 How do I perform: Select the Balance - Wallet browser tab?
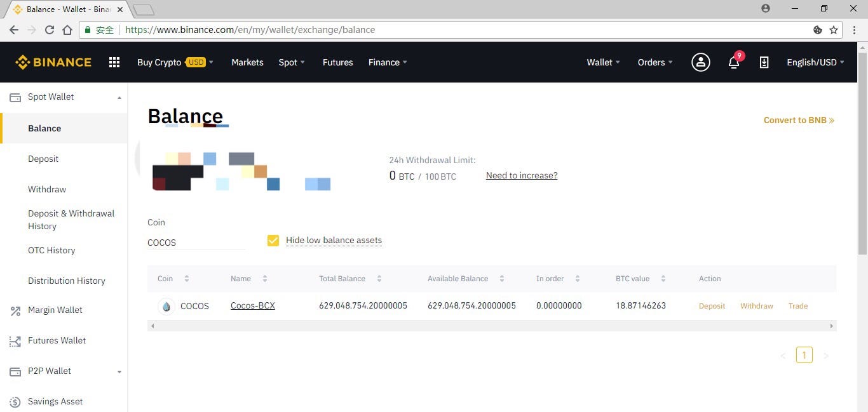pos(69,10)
